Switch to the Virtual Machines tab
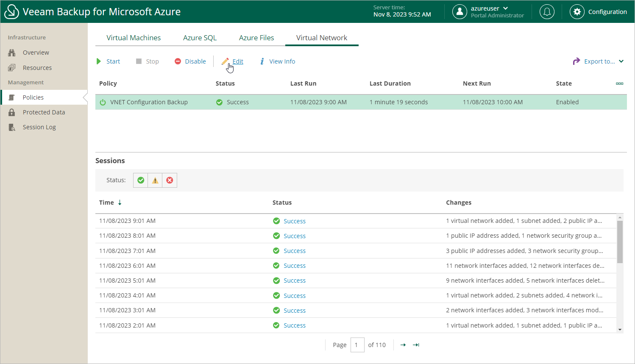The image size is (635, 364). 134,38
